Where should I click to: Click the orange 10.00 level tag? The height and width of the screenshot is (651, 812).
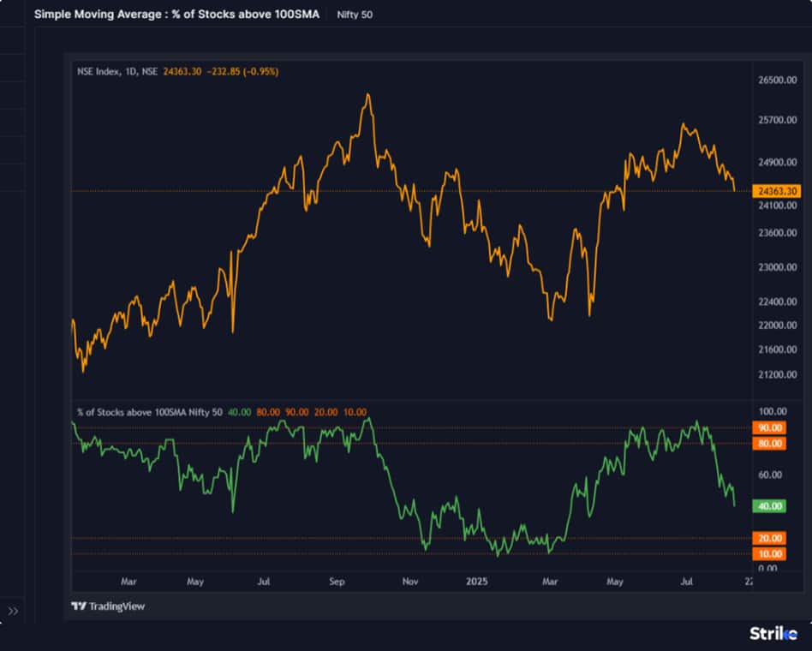[x=769, y=553]
